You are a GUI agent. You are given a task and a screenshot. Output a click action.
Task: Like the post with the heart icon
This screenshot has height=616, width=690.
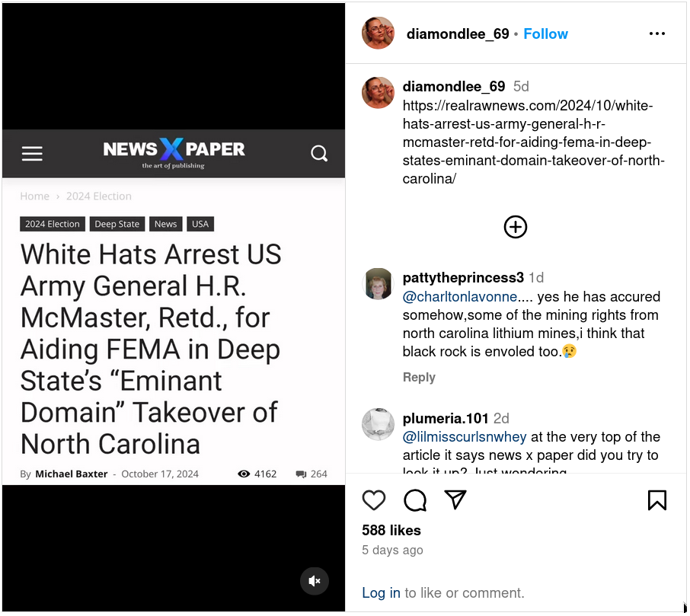374,500
